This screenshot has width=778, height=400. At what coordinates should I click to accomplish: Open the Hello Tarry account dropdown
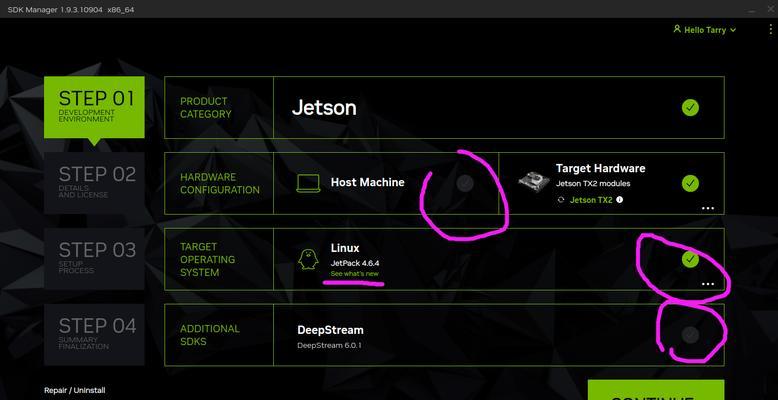coord(705,30)
